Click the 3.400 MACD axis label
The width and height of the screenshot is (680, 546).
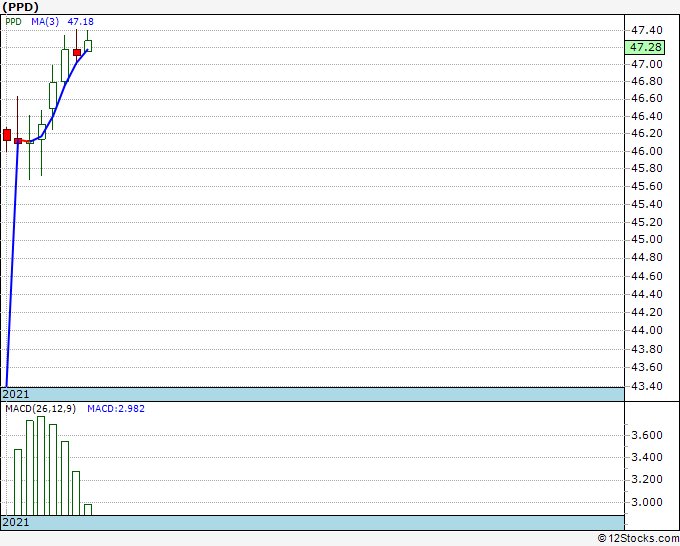[x=646, y=457]
